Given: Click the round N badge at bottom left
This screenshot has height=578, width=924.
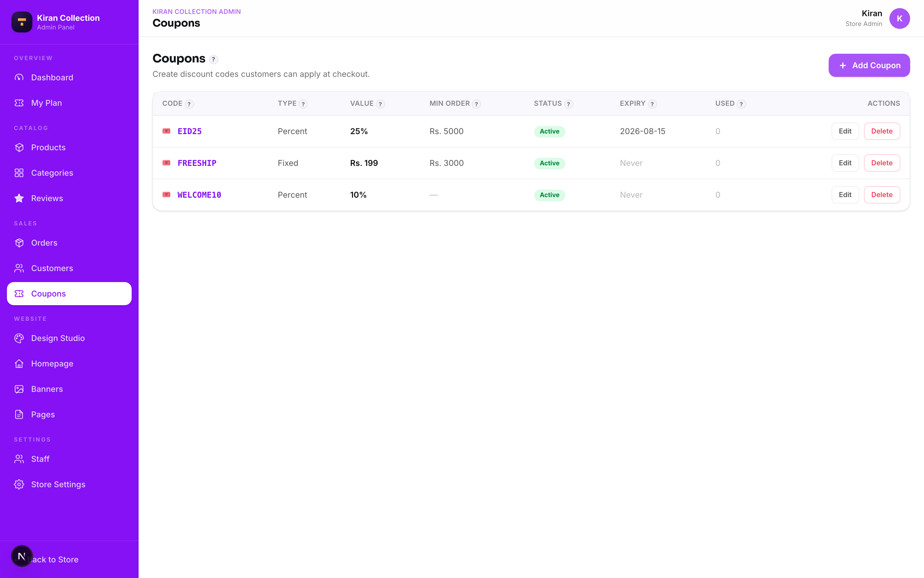Looking at the screenshot, I should click(22, 556).
